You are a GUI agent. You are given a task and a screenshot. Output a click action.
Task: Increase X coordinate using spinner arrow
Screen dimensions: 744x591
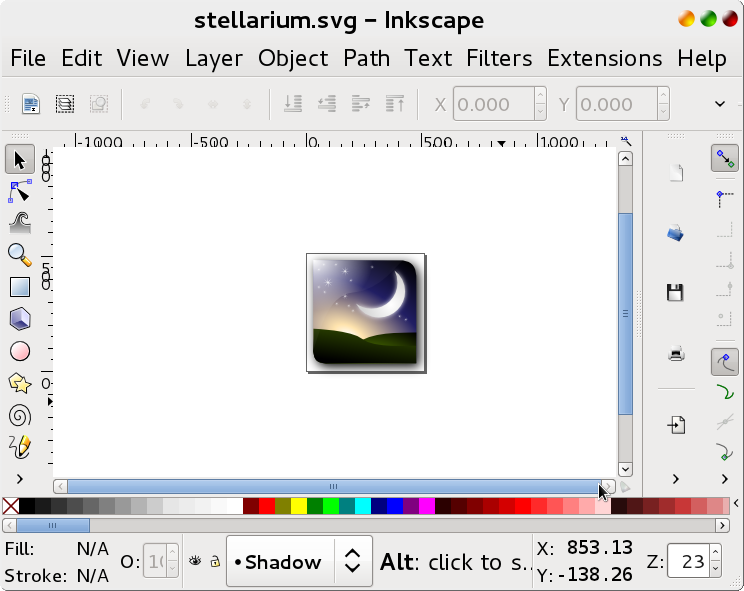pyautogui.click(x=540, y=95)
